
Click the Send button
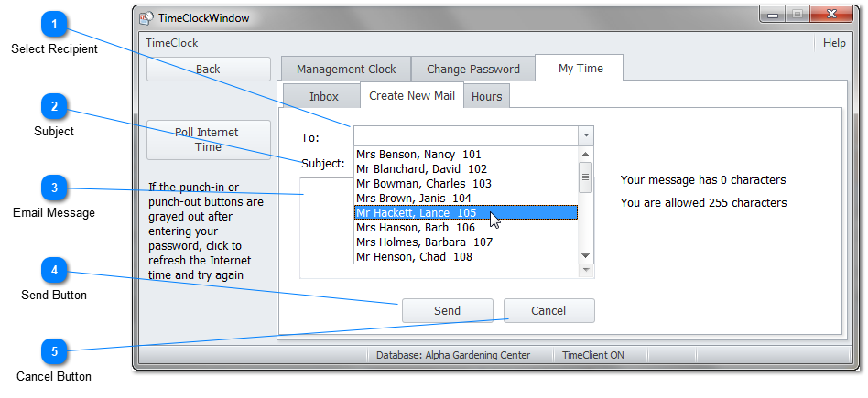tap(448, 310)
